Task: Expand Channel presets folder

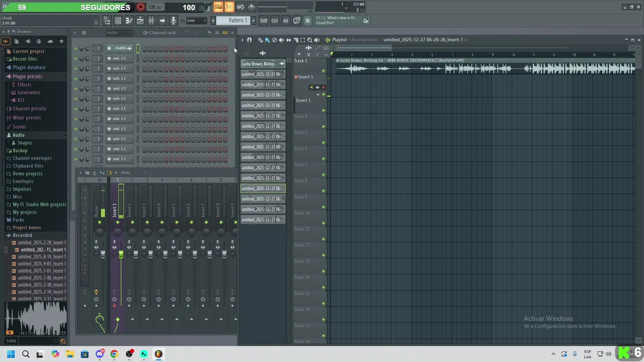Action: pos(29,109)
